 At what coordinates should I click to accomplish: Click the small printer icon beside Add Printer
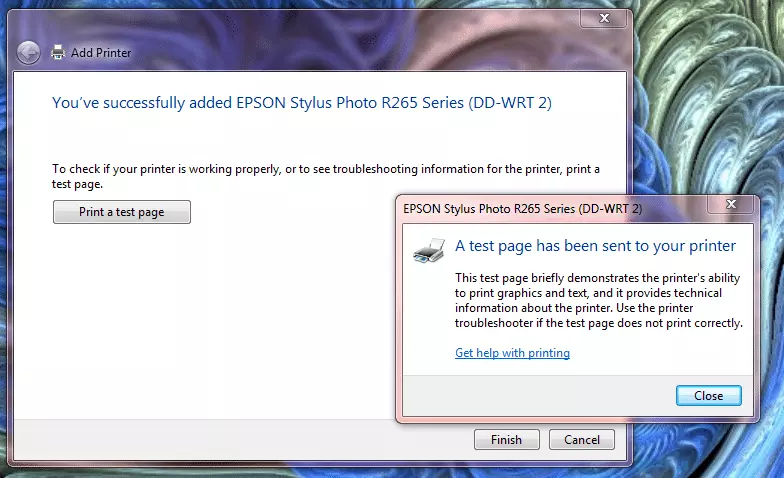coord(58,52)
